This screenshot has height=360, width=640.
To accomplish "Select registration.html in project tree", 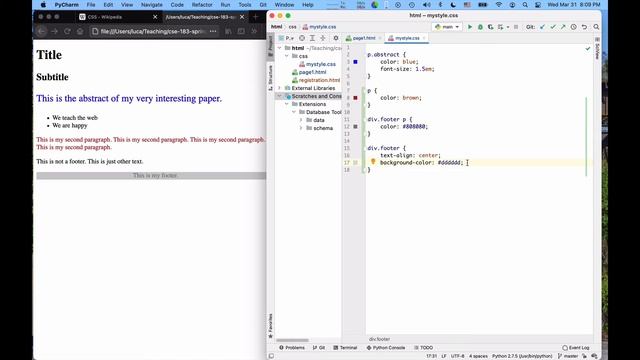I will pyautogui.click(x=316, y=80).
